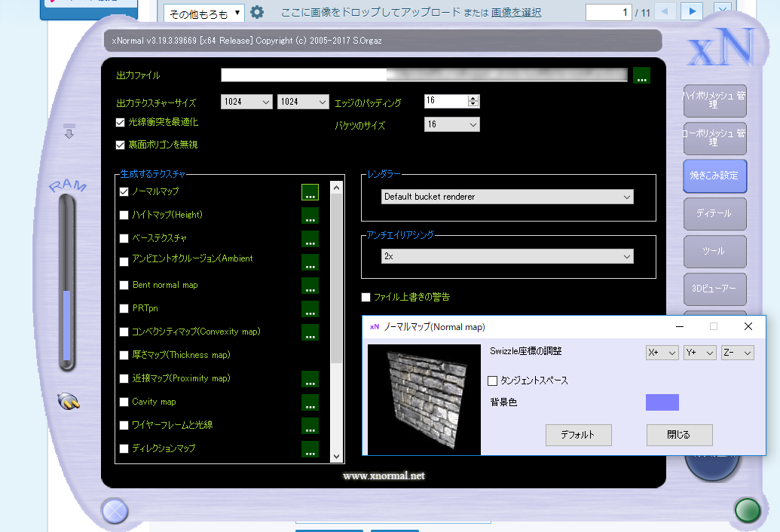Click エッジのパディング value field
Viewport: 780px width, 532px height.
(x=446, y=101)
